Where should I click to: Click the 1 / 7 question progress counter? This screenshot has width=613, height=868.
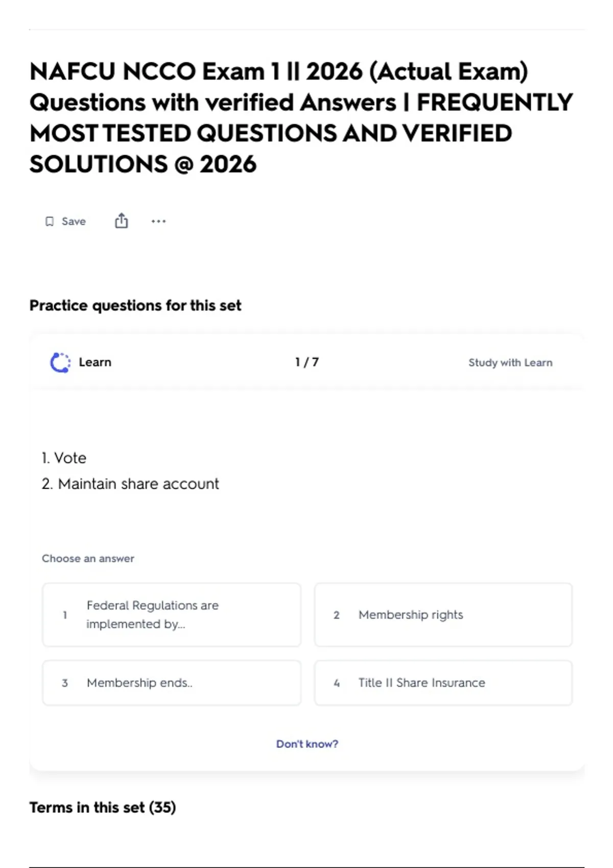click(307, 362)
